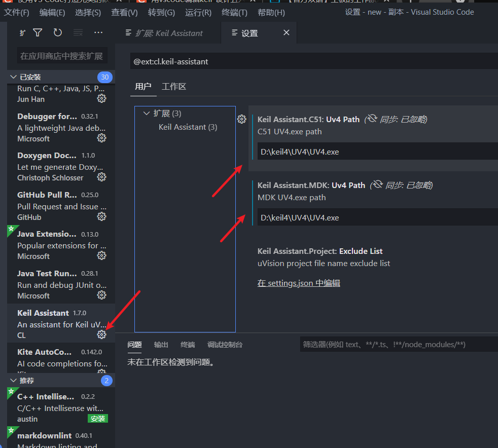The height and width of the screenshot is (448, 498).
Task: Open the 运行(R) menu
Action: click(198, 13)
